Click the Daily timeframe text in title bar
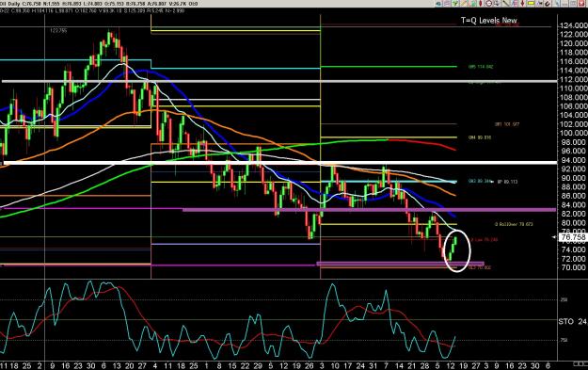The height and width of the screenshot is (370, 588). 15,4
